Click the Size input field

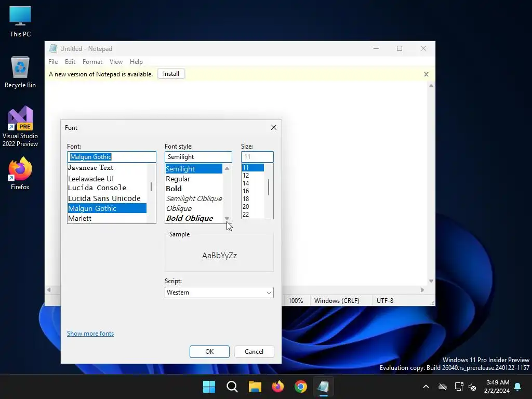[257, 157]
